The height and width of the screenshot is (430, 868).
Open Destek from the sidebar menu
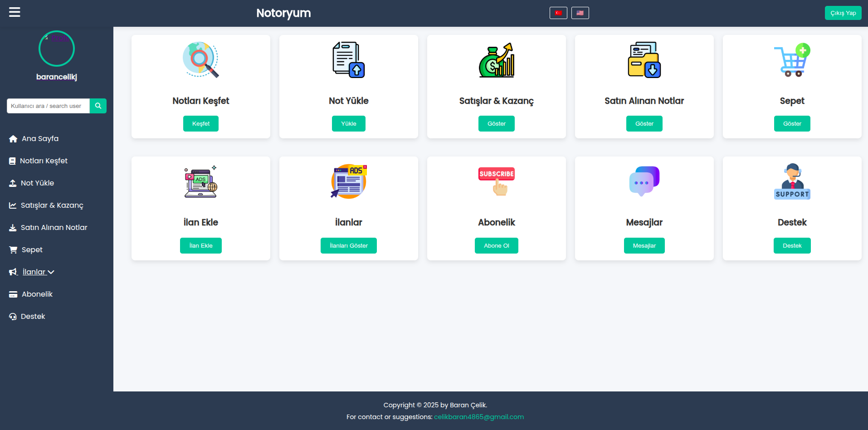pyautogui.click(x=33, y=316)
